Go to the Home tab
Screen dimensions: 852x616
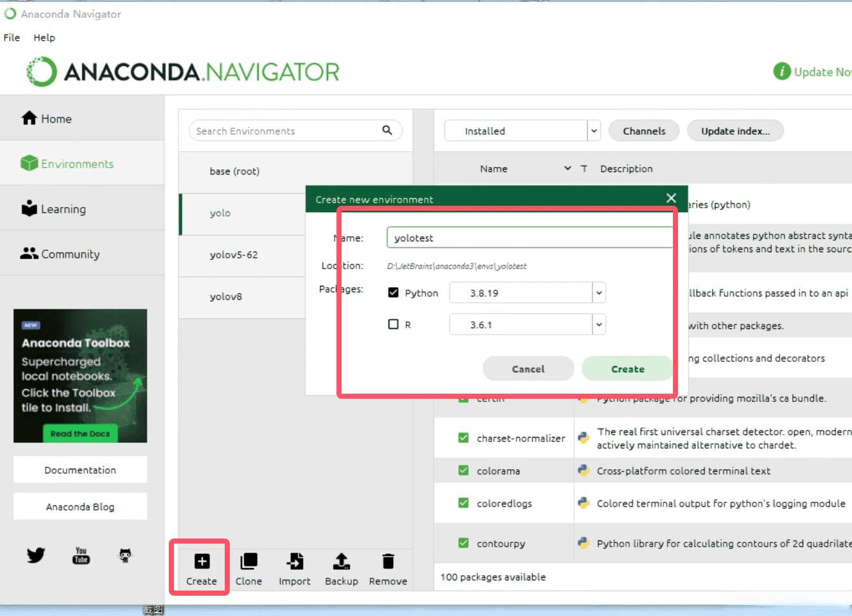pyautogui.click(x=82, y=119)
